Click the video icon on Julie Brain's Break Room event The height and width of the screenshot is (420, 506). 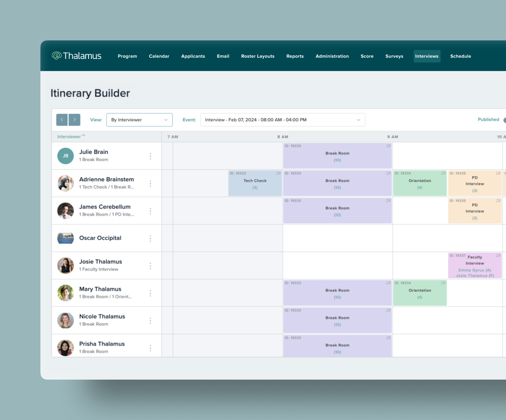(x=388, y=146)
